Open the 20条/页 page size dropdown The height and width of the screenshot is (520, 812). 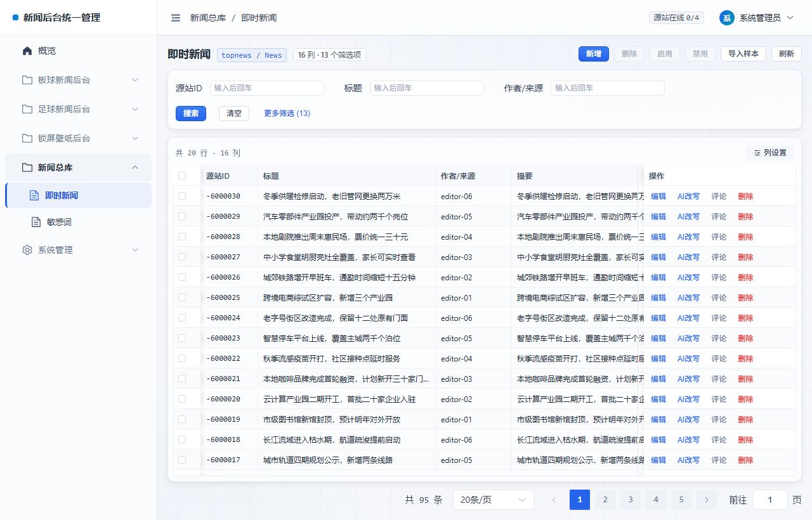(494, 500)
